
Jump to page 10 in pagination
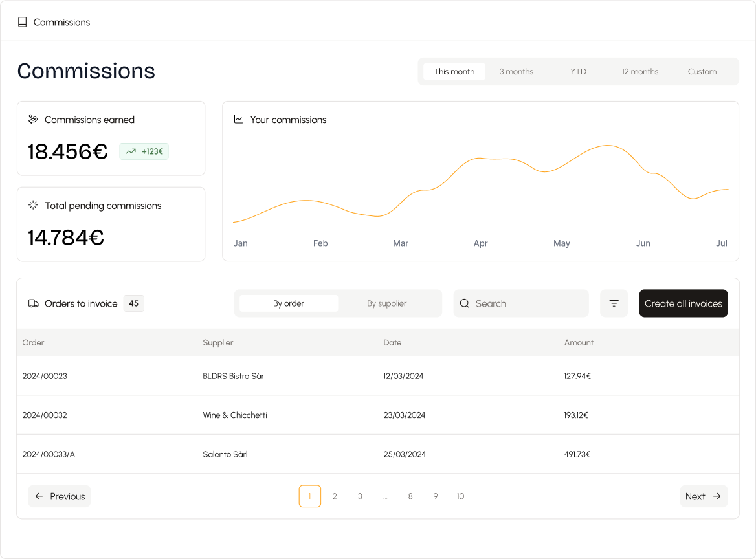pyautogui.click(x=460, y=496)
